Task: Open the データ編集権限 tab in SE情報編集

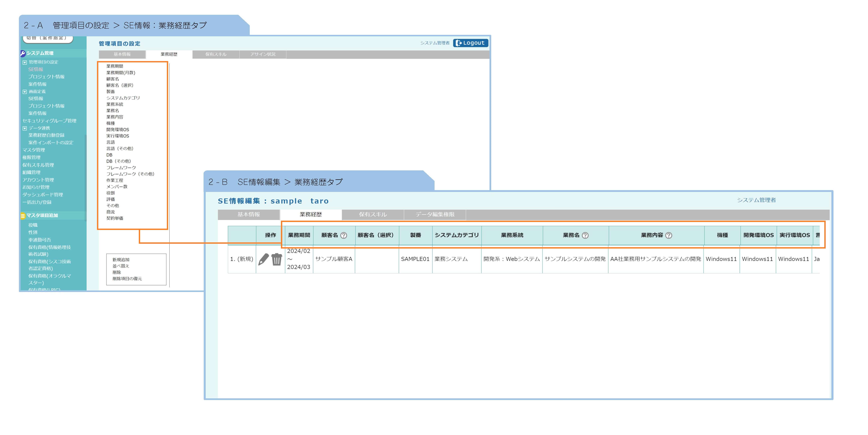Action: coord(435,215)
